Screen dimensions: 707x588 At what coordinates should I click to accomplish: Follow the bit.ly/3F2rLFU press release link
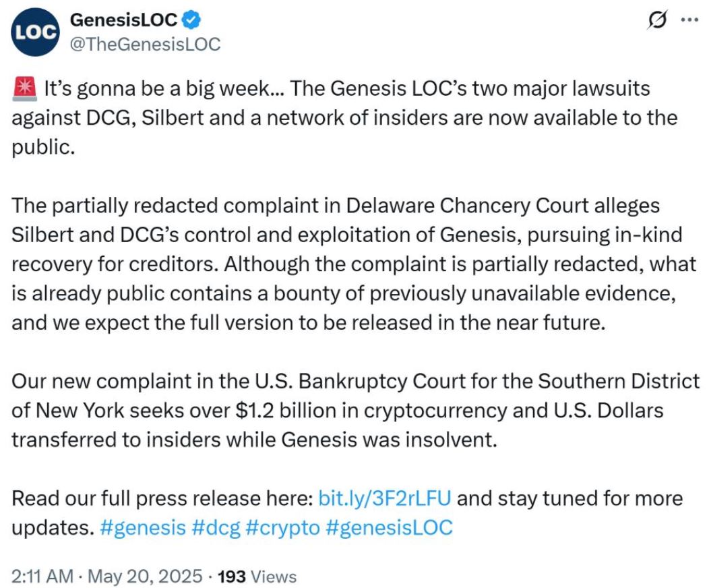385,498
